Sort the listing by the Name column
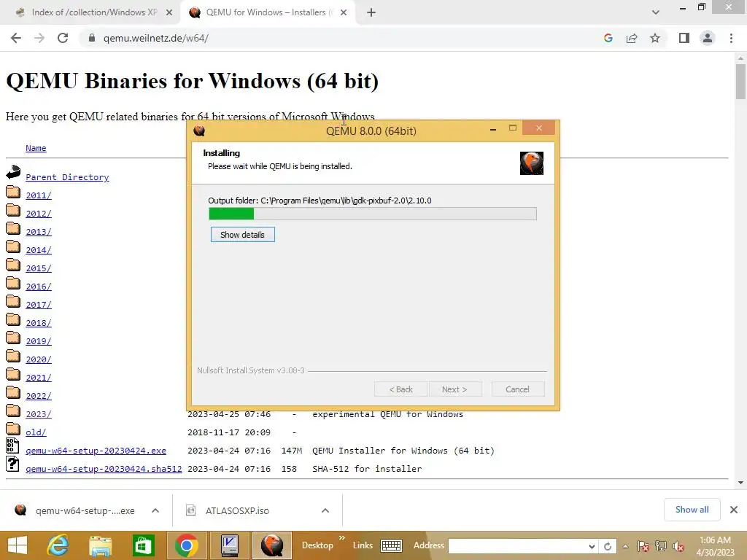 point(36,148)
